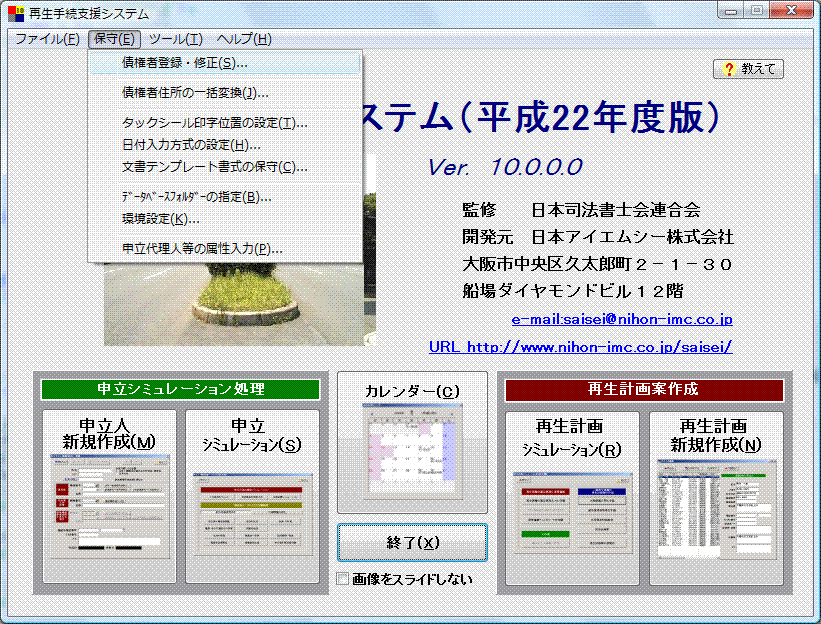Click the 教えて help question-mark button
821x624 pixels.
point(748,69)
